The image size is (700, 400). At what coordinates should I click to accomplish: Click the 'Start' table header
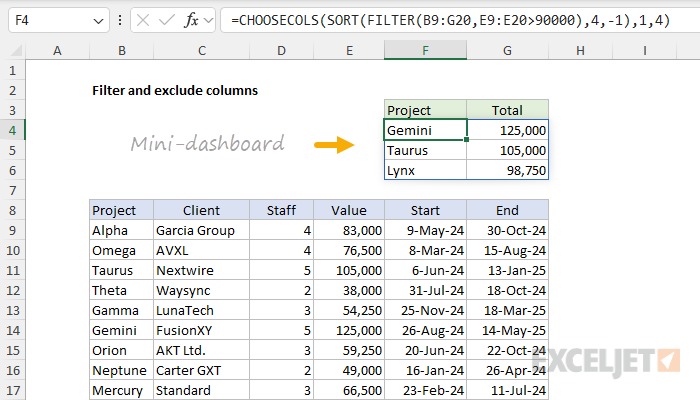pyautogui.click(x=425, y=210)
